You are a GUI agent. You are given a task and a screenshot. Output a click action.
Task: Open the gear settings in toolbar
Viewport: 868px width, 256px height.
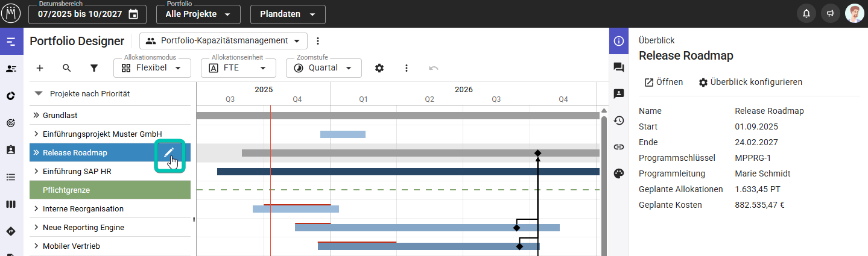[379, 68]
